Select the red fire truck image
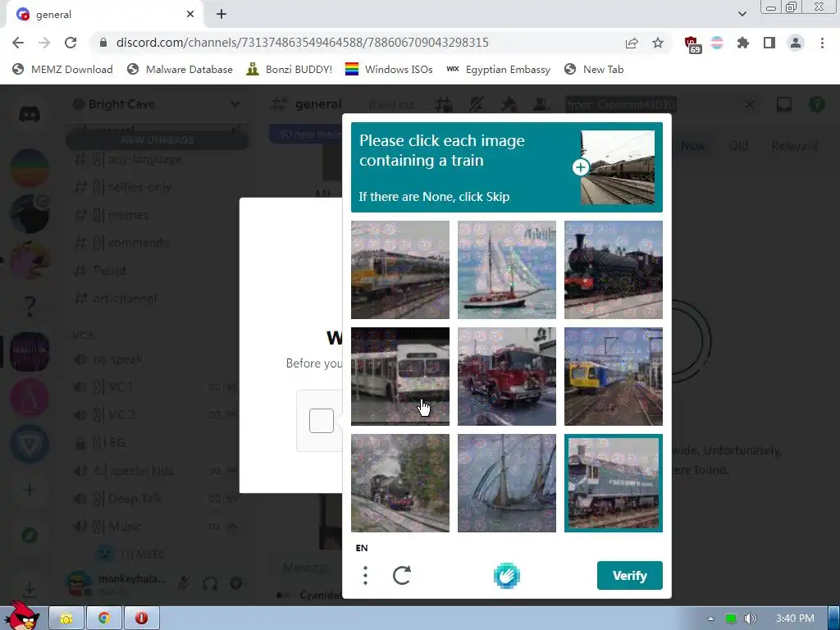840x630 pixels. point(507,376)
